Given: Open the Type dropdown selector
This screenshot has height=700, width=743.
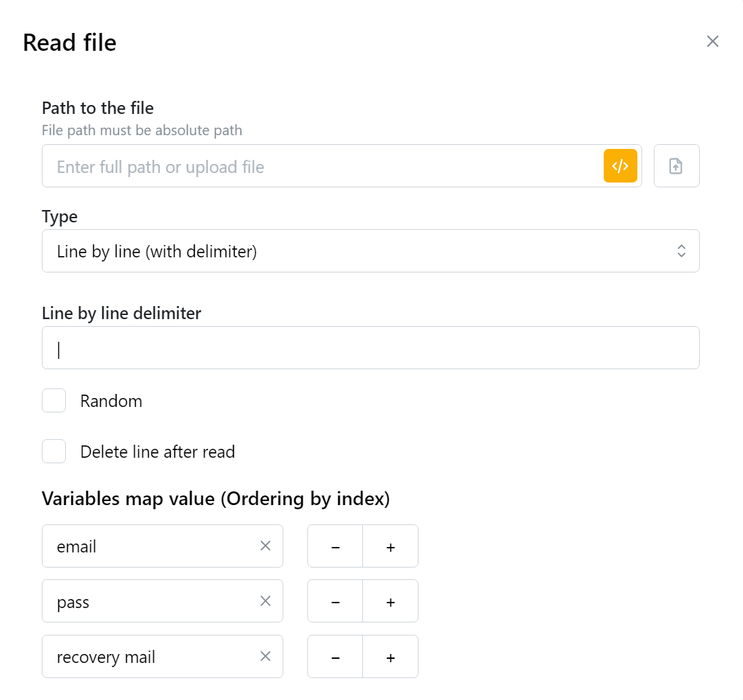Looking at the screenshot, I should 370,251.
